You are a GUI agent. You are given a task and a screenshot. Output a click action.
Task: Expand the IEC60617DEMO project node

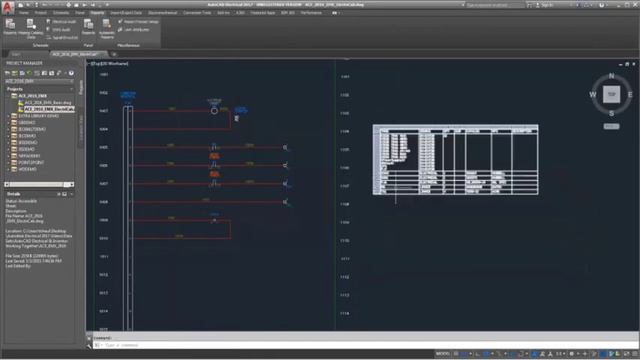click(x=8, y=129)
